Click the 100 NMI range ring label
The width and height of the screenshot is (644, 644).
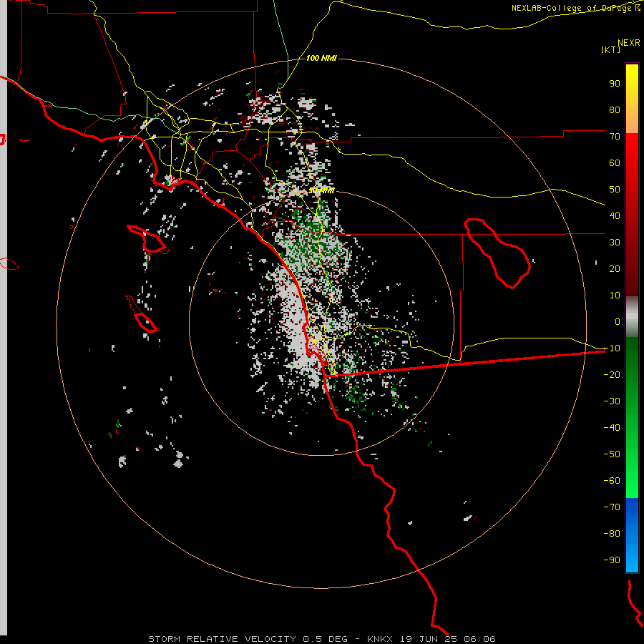(321, 59)
